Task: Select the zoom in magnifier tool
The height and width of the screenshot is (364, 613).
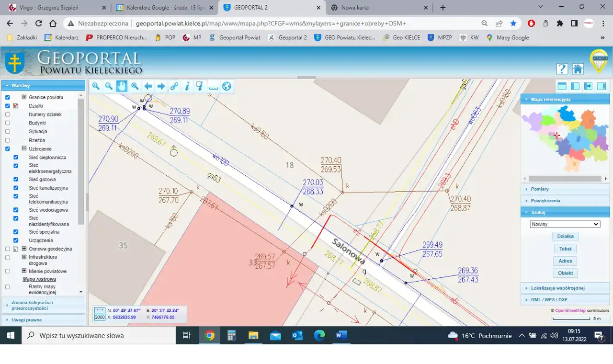Action: [96, 86]
